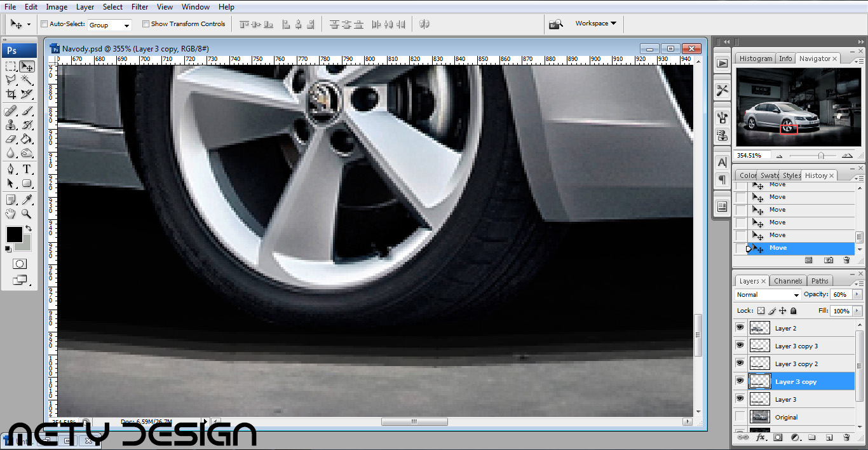Switch to the Histogram tab
This screenshot has height=450, width=868.
(x=756, y=58)
